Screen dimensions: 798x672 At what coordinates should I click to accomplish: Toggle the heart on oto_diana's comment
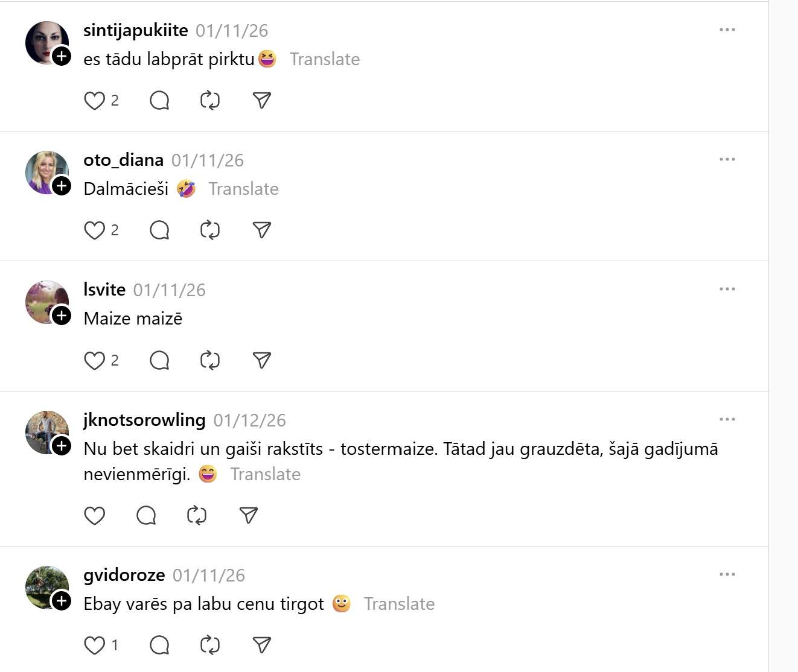click(x=94, y=230)
